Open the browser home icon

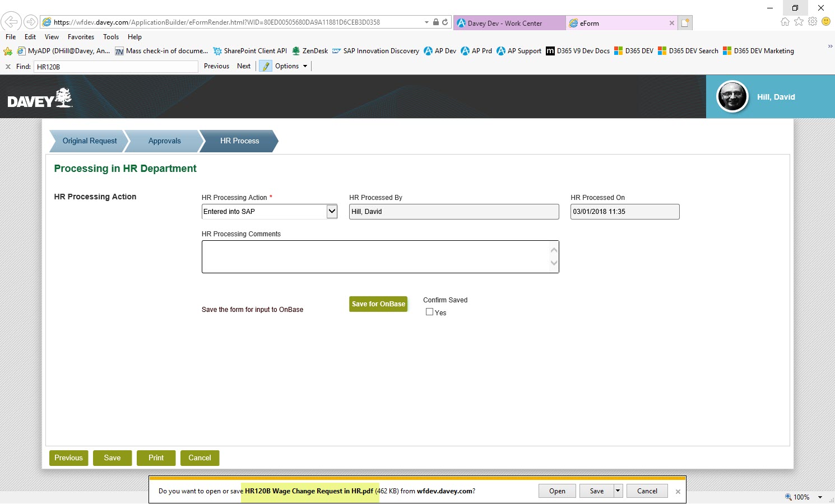[785, 22]
